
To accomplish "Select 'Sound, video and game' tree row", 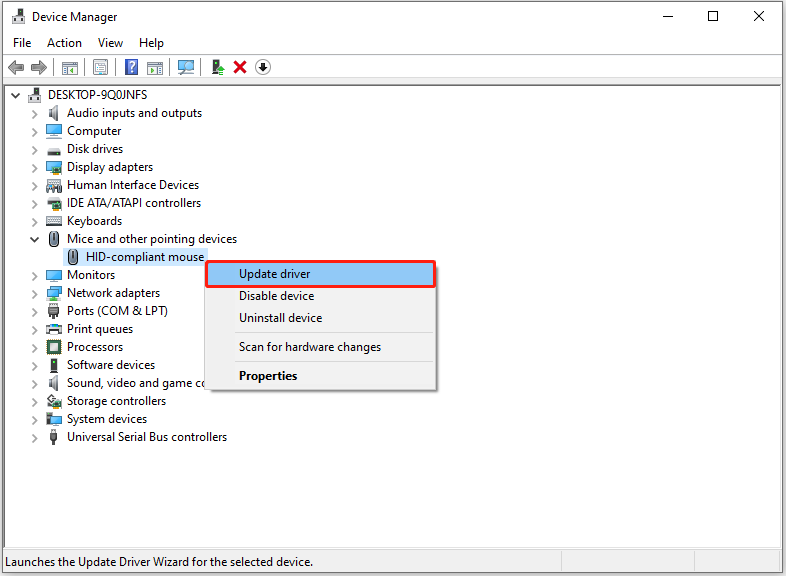I will [135, 383].
